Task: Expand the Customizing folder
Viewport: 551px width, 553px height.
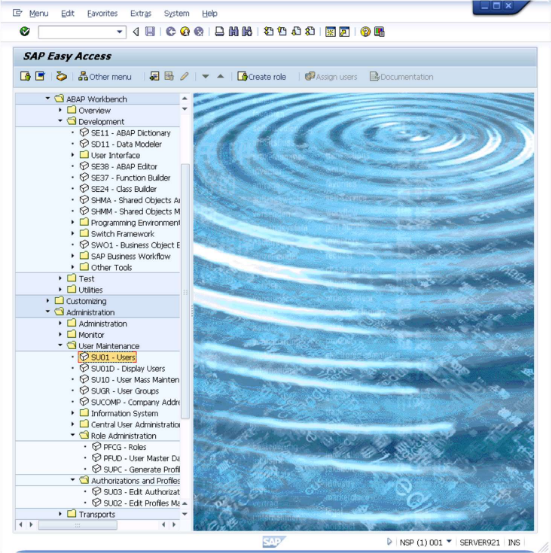Action: (48, 300)
